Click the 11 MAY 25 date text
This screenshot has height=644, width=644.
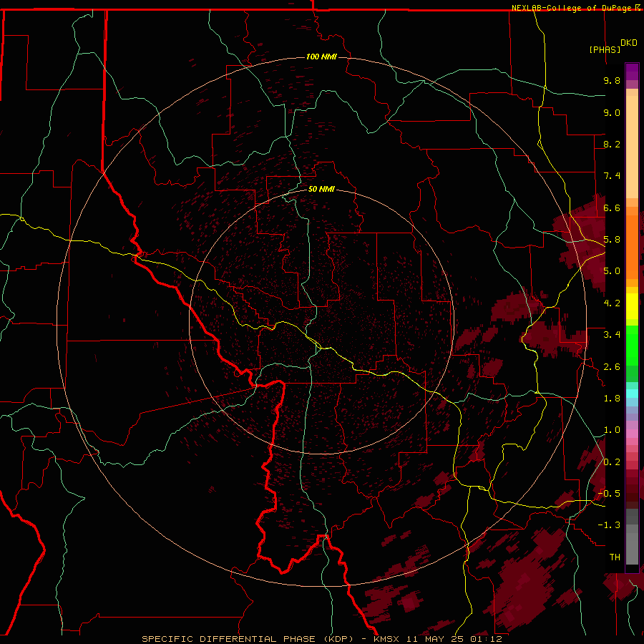(x=436, y=639)
